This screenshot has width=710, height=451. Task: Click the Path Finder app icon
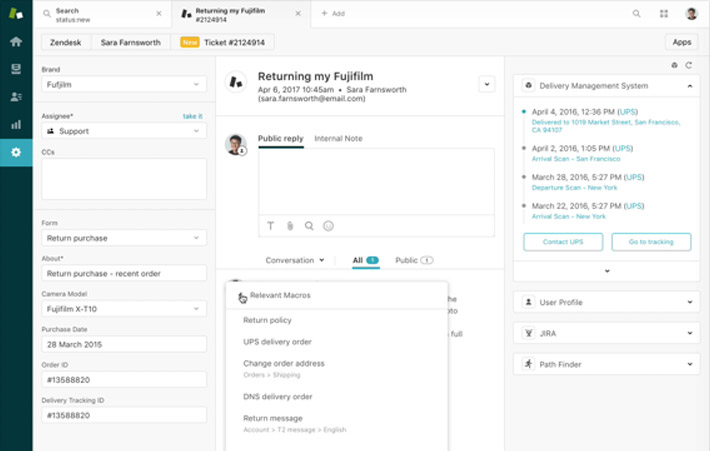528,364
